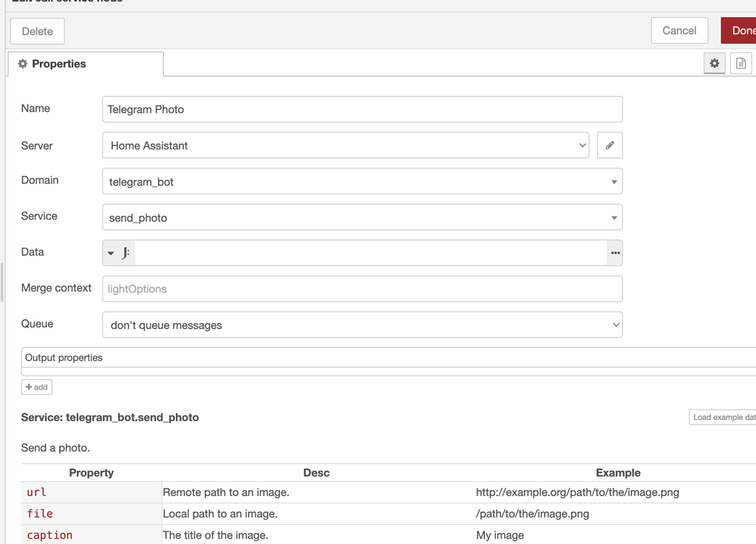Screen dimensions: 756x544
Task: Open node settings gear icon
Action: (x=714, y=63)
